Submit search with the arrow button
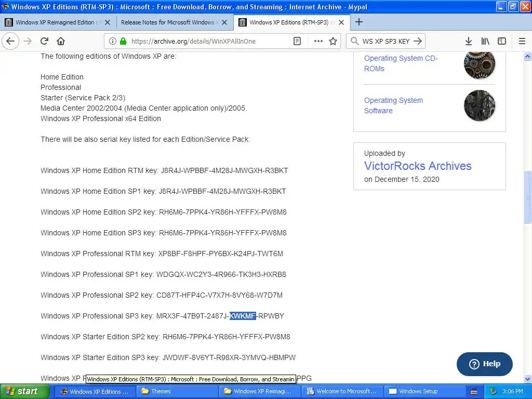The width and height of the screenshot is (532, 399). coord(418,41)
